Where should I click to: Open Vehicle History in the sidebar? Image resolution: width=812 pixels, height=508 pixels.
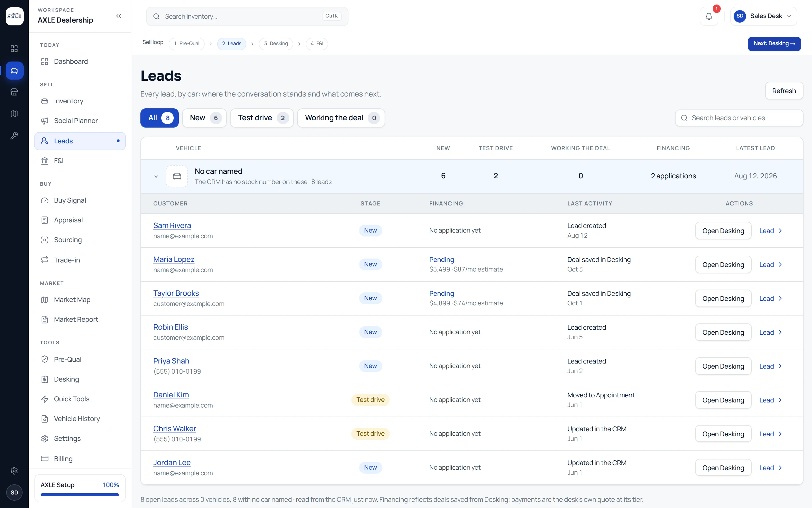[80, 419]
